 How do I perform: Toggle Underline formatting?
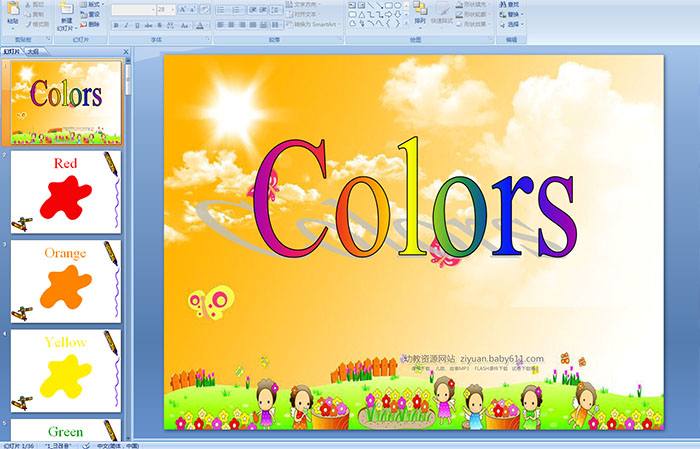click(x=137, y=25)
